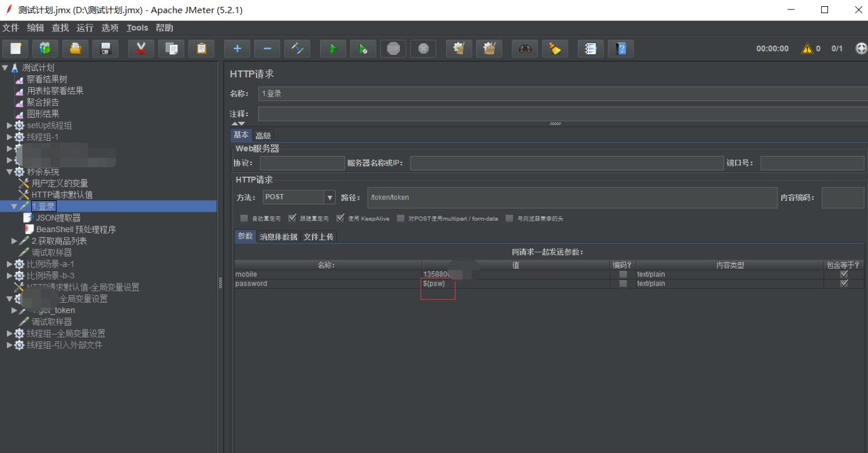Cut the selected element with the scissors icon
Image resolution: width=868 pixels, height=453 pixels.
[x=141, y=49]
